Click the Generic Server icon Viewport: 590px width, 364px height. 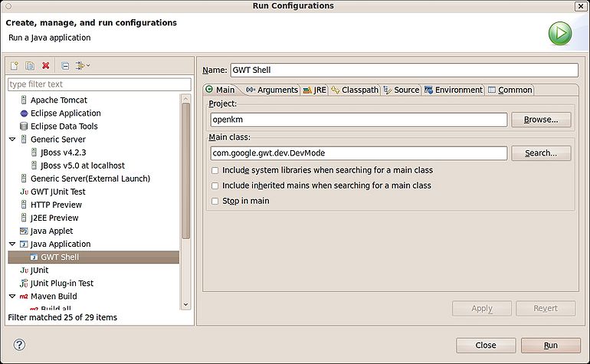pos(24,139)
